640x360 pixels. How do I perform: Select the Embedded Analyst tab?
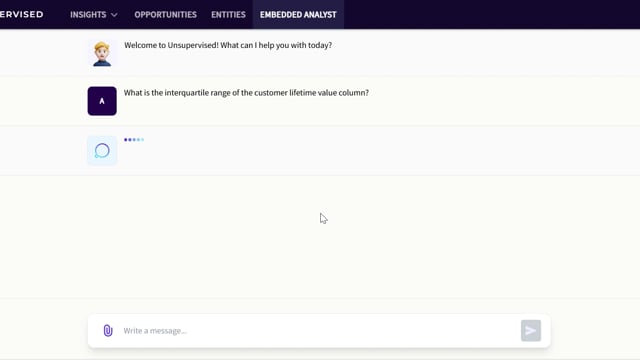298,15
